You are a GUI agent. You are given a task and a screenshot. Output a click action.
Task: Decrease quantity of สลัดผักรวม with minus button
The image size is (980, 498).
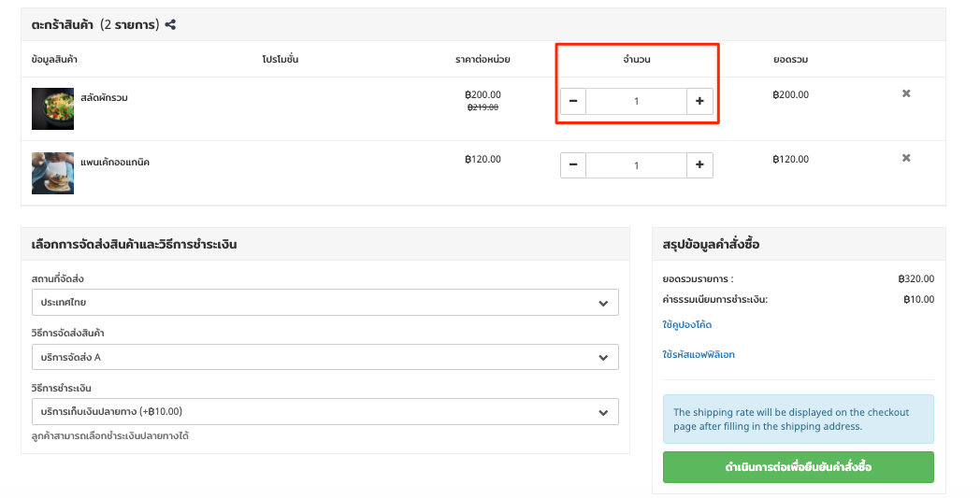(572, 101)
